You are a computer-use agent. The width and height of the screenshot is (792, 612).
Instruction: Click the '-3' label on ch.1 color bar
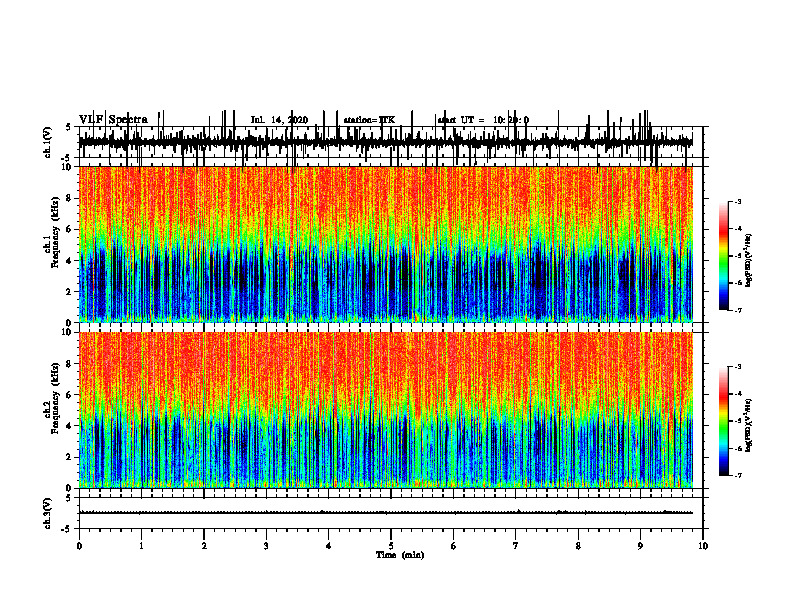[x=737, y=201]
